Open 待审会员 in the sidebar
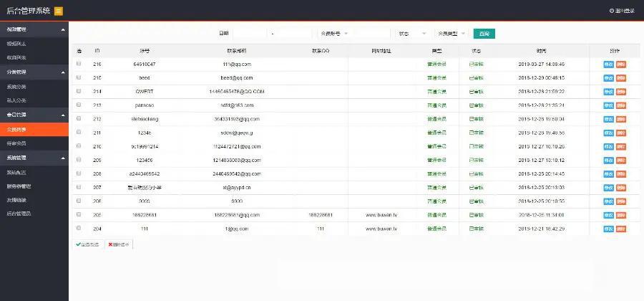Screen dimensions: 644x301 tap(16, 143)
